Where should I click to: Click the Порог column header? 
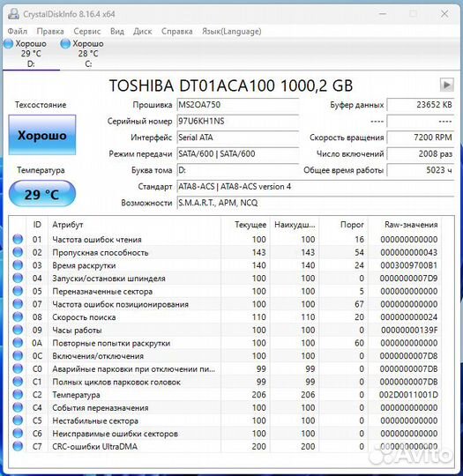(x=344, y=225)
